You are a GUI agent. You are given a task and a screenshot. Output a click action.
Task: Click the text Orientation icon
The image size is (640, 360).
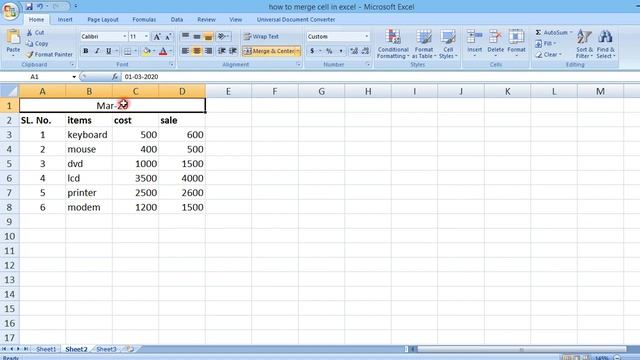222,37
